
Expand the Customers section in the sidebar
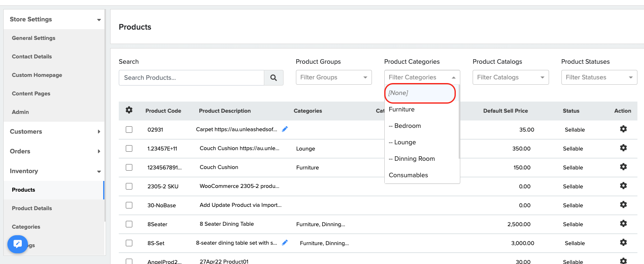click(54, 132)
